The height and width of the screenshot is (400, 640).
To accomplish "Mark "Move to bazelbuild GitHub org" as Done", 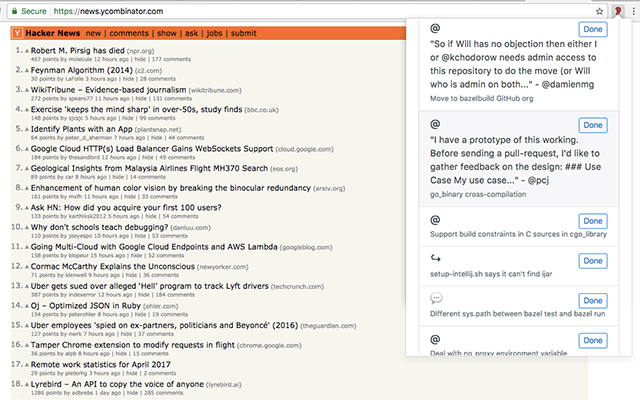I will coord(592,29).
